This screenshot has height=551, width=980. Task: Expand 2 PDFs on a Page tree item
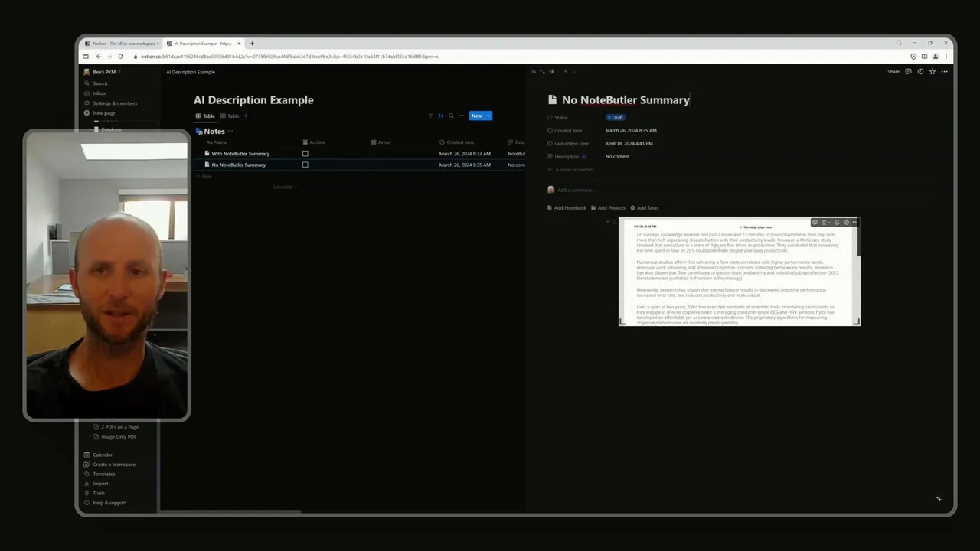[90, 427]
